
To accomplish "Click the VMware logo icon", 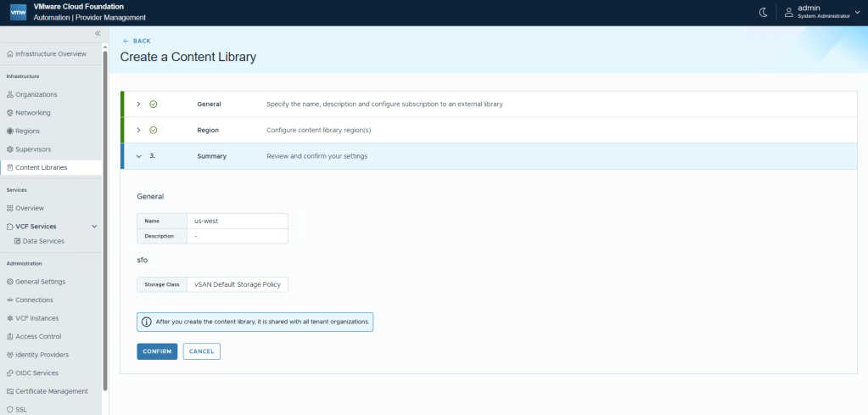I will pyautogui.click(x=19, y=12).
